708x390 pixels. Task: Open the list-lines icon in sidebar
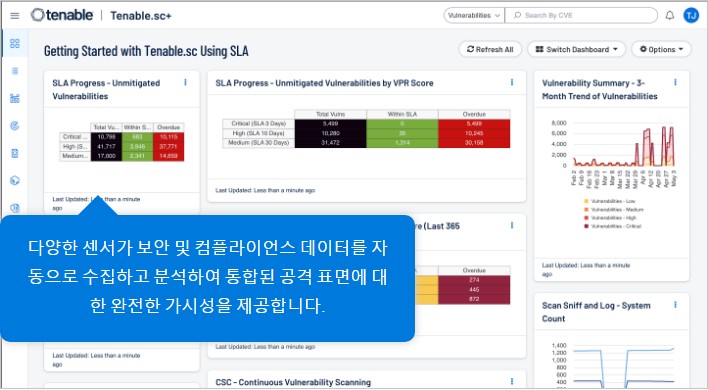point(15,71)
